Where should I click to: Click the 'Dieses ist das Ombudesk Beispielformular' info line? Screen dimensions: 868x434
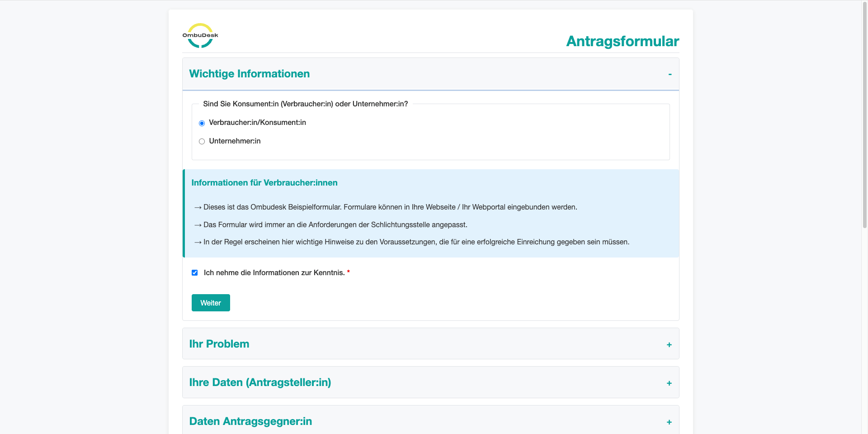390,207
